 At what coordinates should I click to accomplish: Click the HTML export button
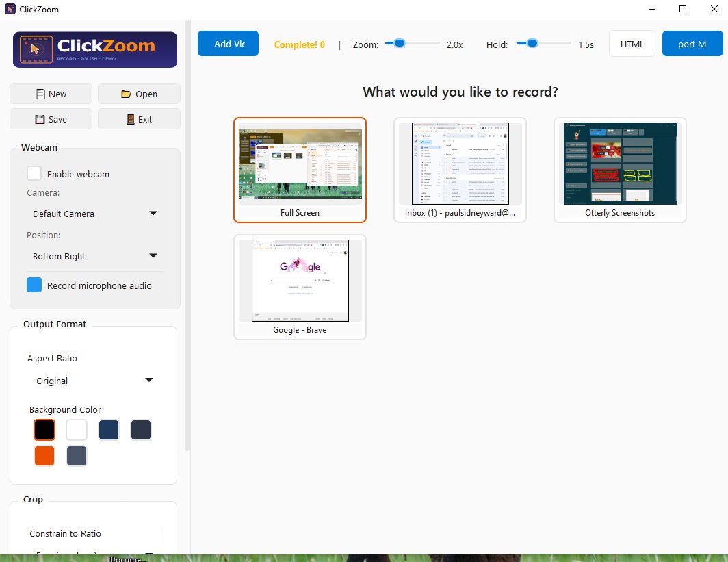pos(632,43)
